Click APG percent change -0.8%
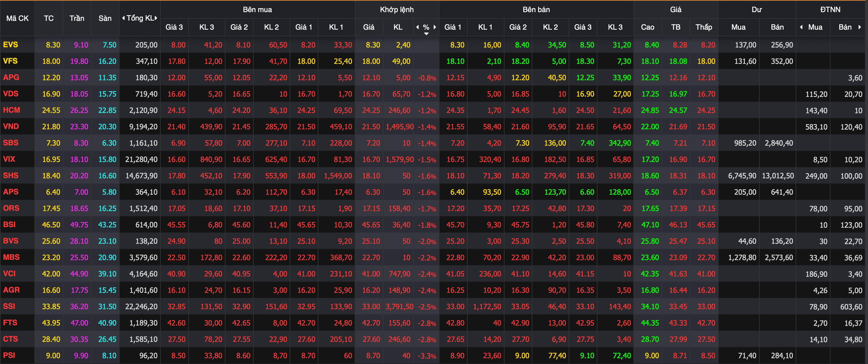This screenshot has height=364, width=868. [427, 78]
